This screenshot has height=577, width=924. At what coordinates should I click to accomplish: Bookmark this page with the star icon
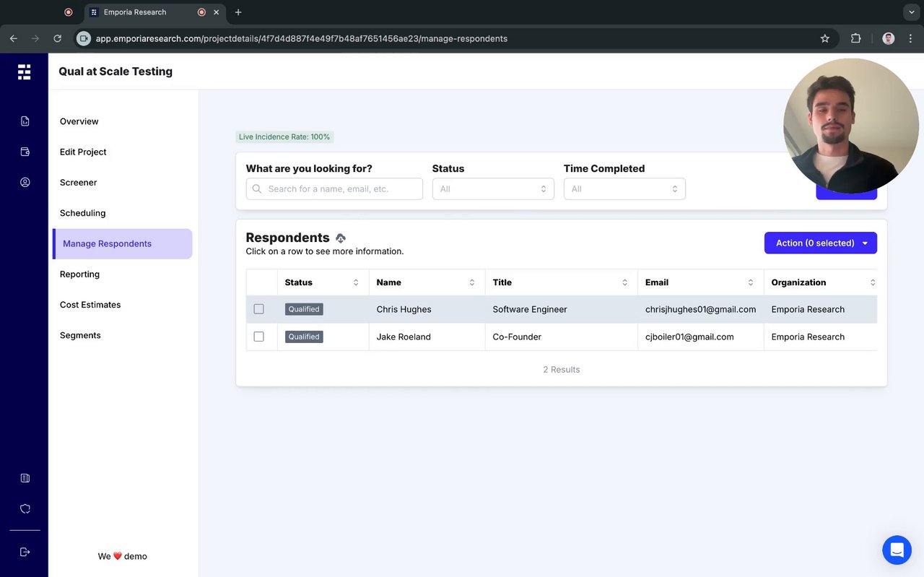pyautogui.click(x=825, y=39)
